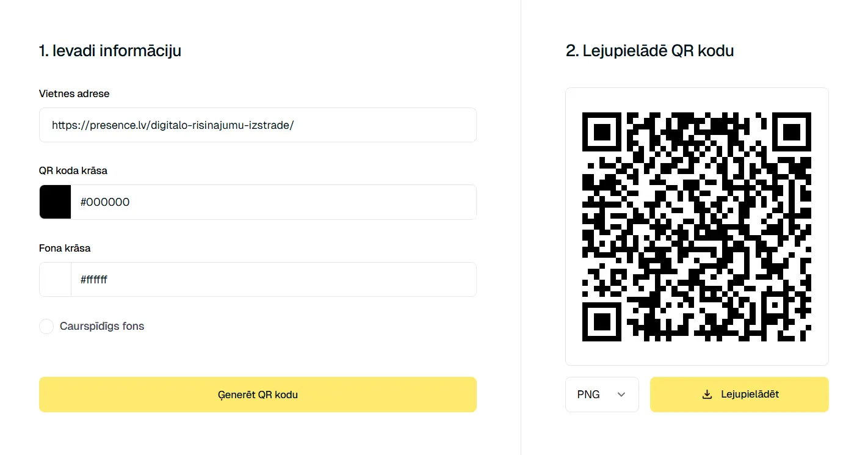Open the black QR koda krāsa color picker

(x=55, y=202)
